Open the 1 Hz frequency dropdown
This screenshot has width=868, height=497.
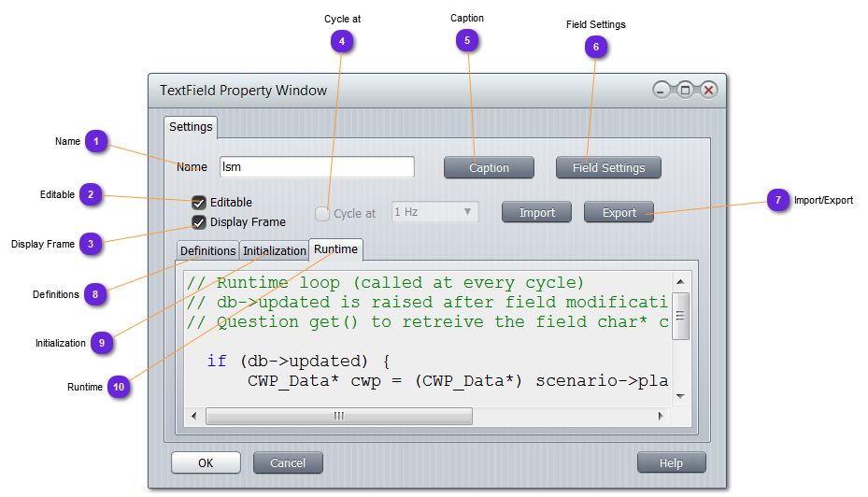click(434, 212)
